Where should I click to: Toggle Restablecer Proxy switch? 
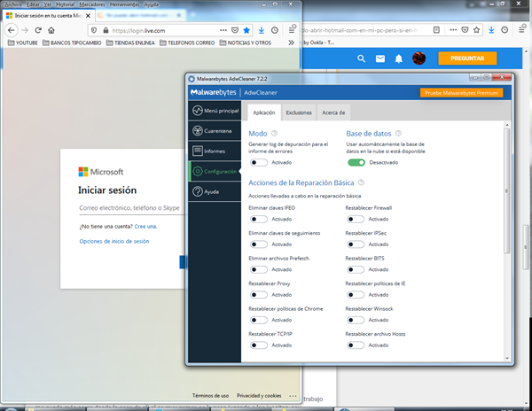259,295
